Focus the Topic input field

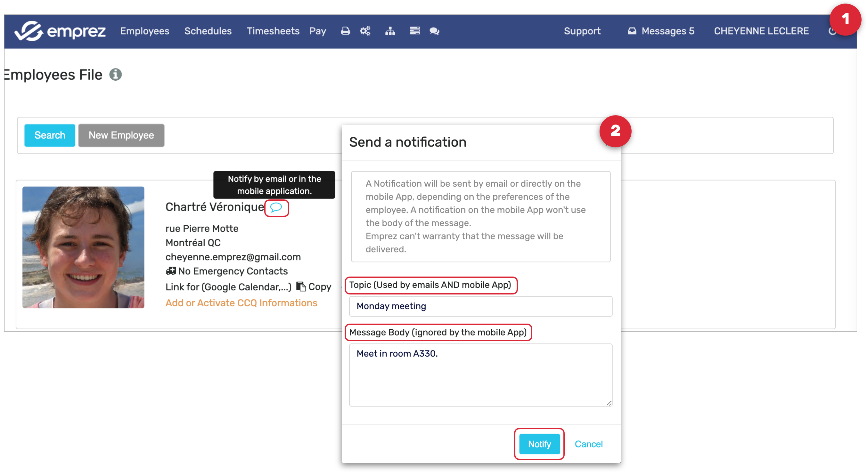click(x=480, y=306)
